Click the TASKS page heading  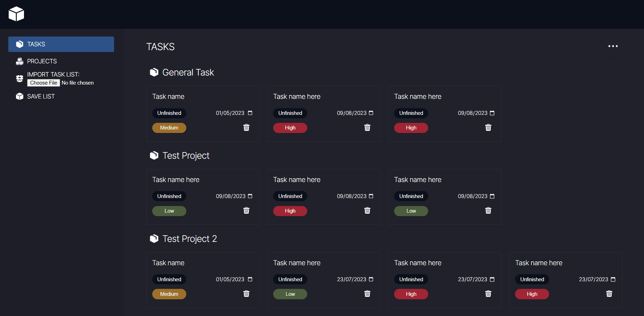pyautogui.click(x=160, y=47)
